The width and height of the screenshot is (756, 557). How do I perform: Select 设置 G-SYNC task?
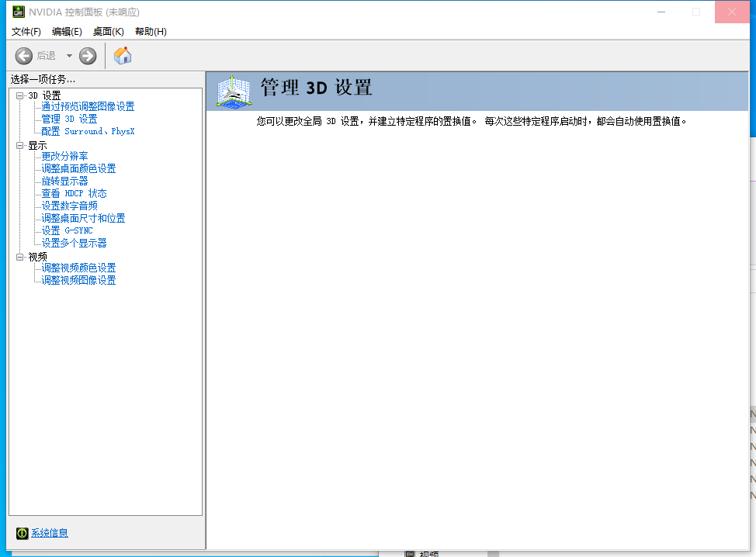[x=67, y=231]
